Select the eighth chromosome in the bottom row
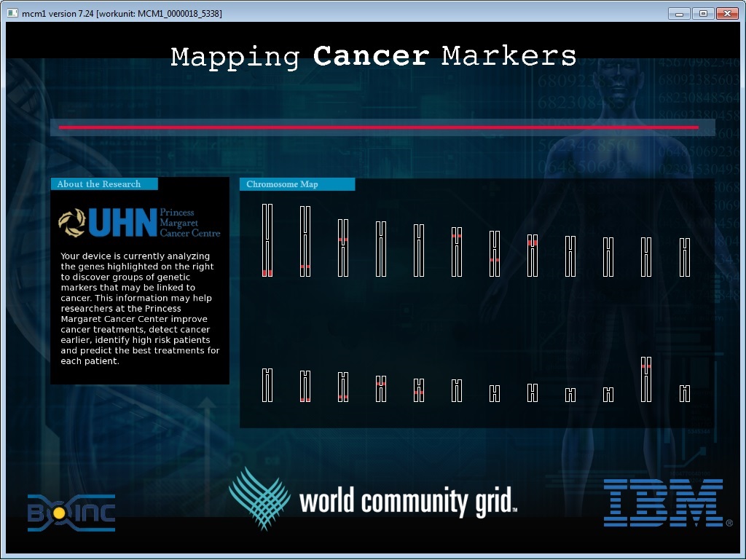The height and width of the screenshot is (560, 746). pyautogui.click(x=533, y=393)
